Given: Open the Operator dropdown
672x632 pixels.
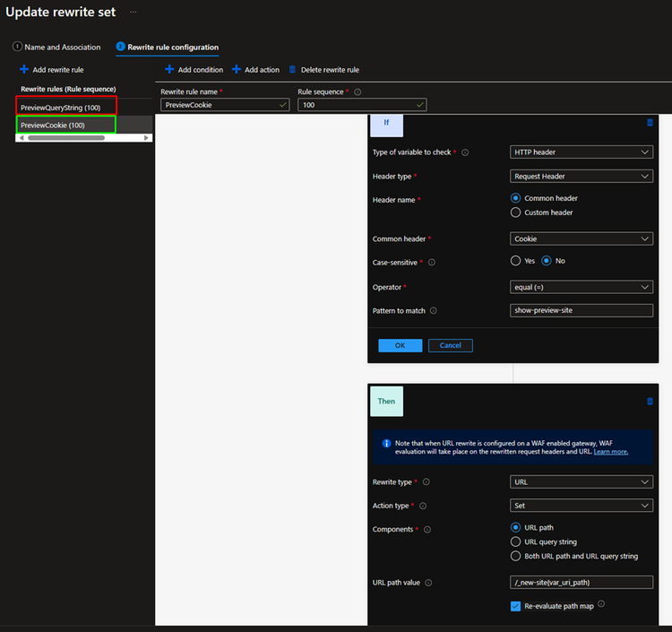Looking at the screenshot, I should click(582, 287).
